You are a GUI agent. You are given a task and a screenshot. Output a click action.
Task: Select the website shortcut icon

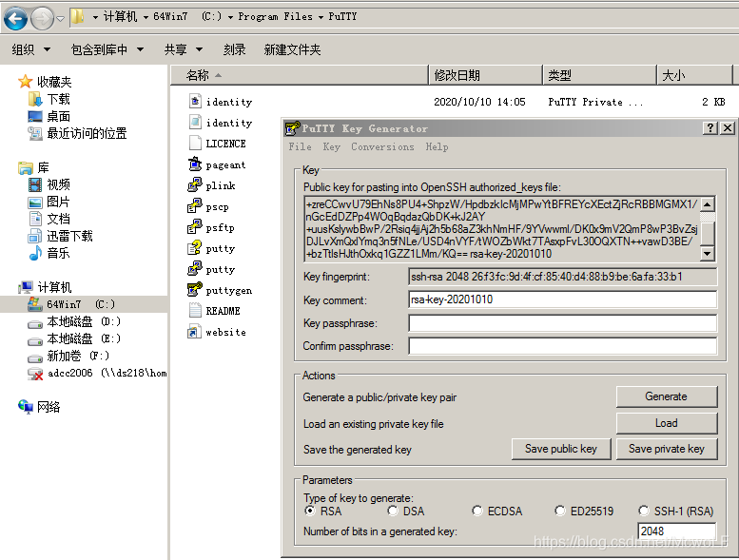195,332
